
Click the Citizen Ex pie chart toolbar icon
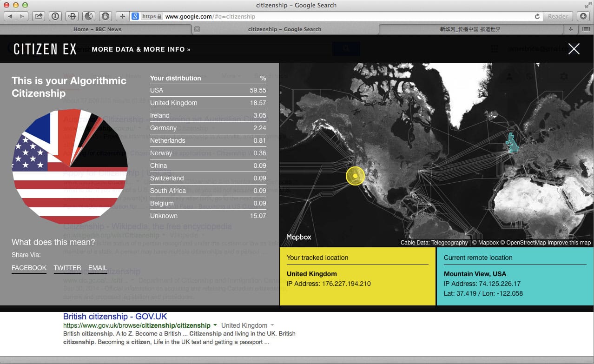click(x=89, y=16)
